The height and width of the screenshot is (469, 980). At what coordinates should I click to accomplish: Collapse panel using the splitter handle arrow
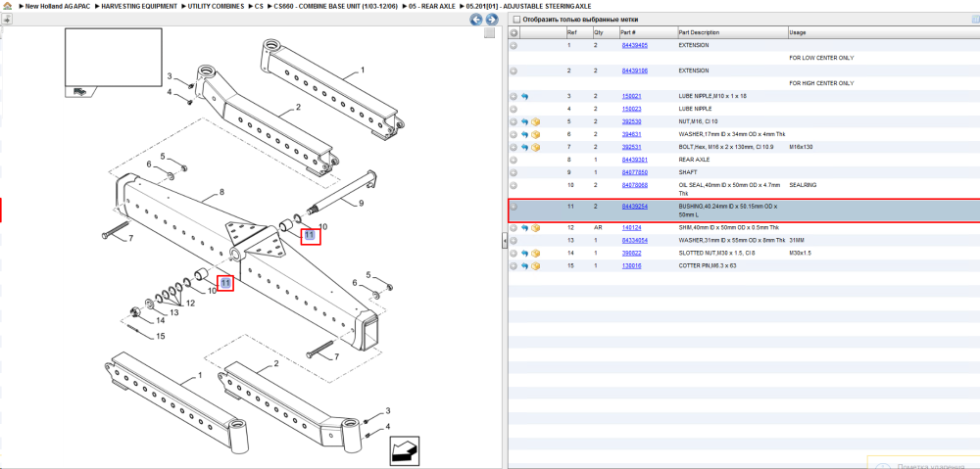pos(504,241)
